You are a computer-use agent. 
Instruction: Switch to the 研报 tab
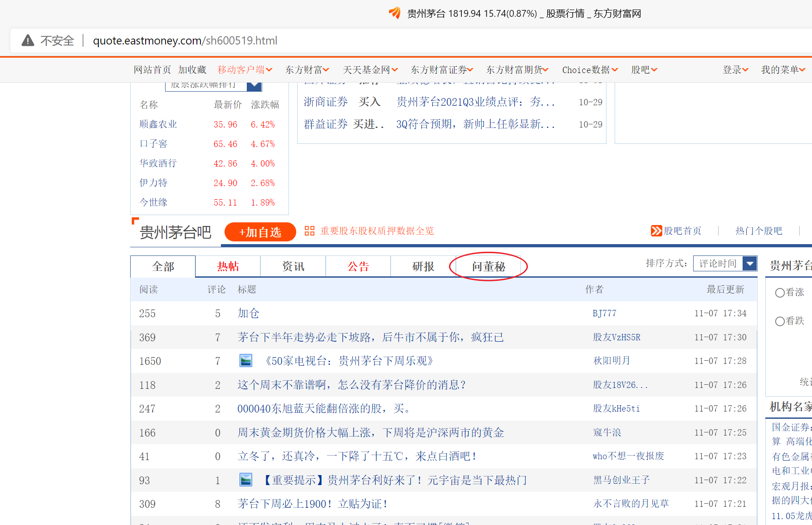423,266
